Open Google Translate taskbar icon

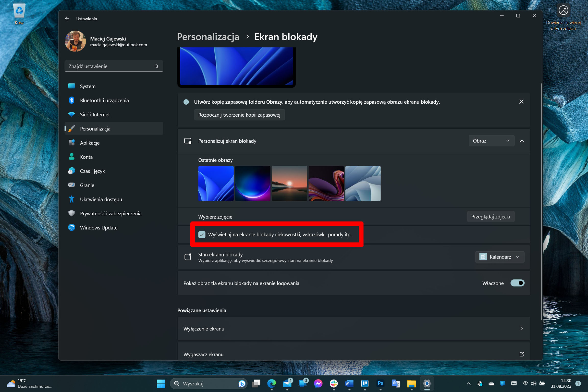[396, 383]
